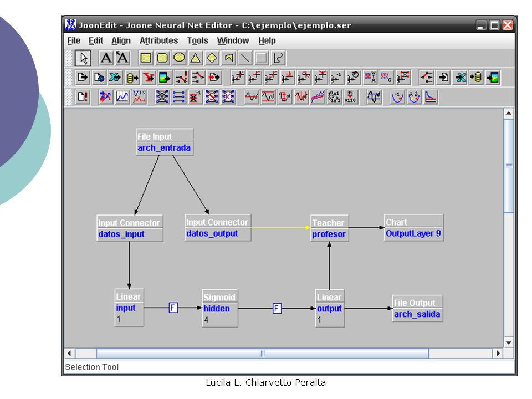532x399 pixels.
Task: Open the Attributes menu
Action: pyautogui.click(x=159, y=40)
